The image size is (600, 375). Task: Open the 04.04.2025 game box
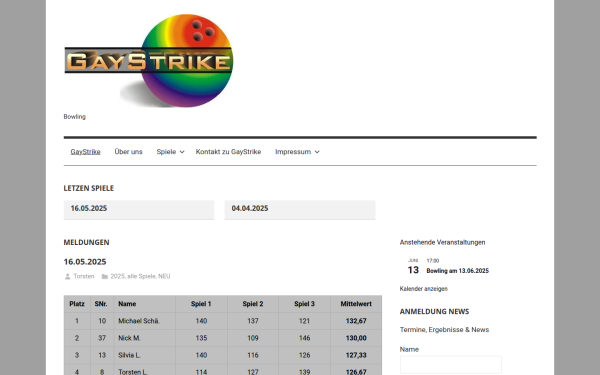tap(300, 210)
